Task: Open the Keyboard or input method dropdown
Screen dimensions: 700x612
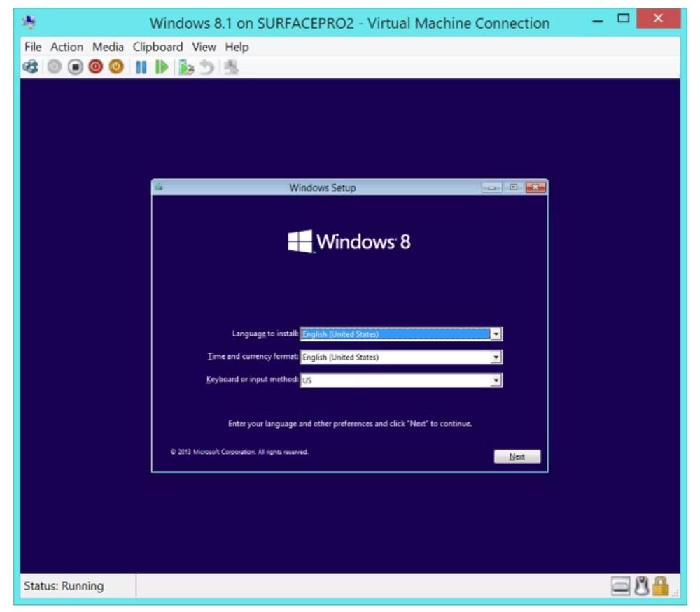Action: click(496, 380)
